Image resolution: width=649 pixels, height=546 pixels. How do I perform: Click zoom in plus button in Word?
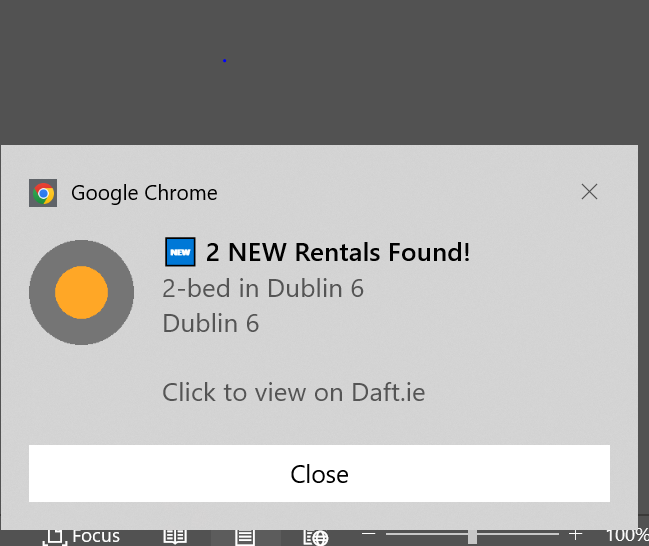[575, 534]
